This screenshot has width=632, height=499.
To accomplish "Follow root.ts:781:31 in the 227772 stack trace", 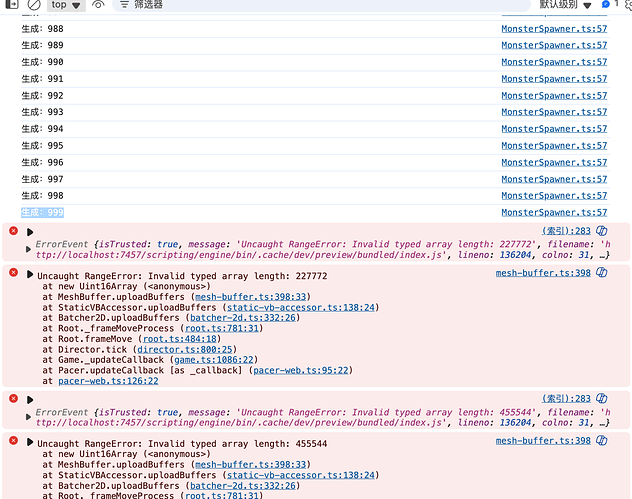I will (222, 329).
